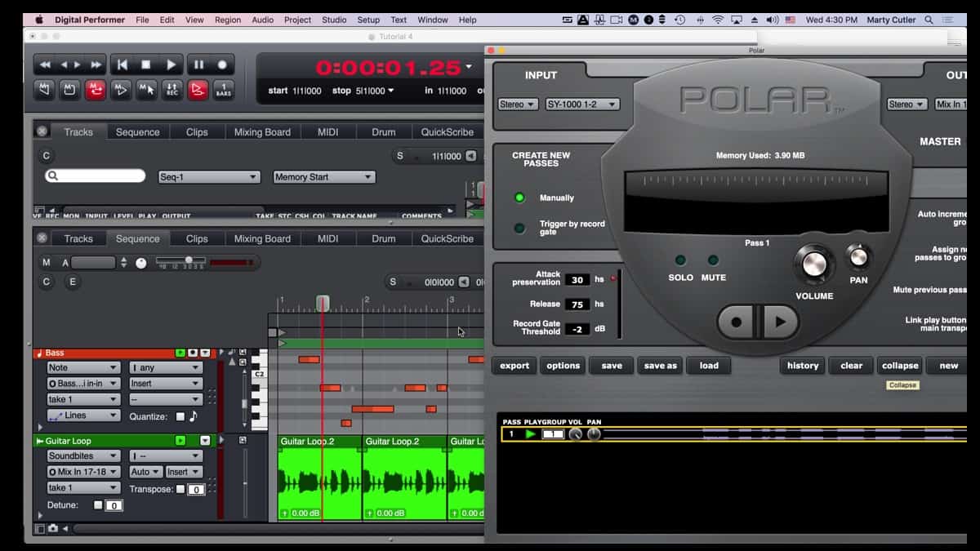980x551 pixels.
Task: Adjust the Polar VOLUME knob
Action: [x=814, y=264]
